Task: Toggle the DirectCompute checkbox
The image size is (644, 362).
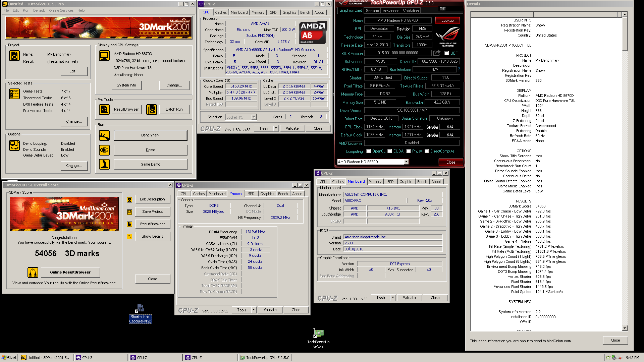Action: click(427, 151)
